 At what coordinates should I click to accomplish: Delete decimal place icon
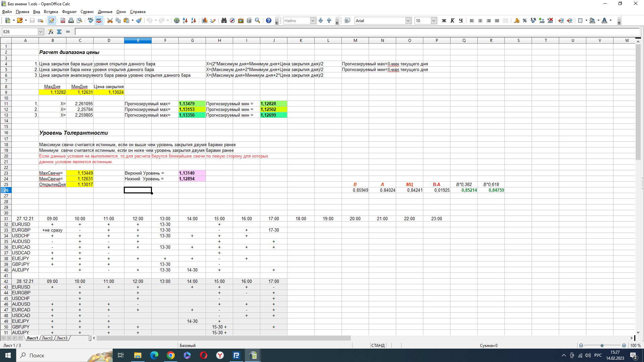coord(550,21)
